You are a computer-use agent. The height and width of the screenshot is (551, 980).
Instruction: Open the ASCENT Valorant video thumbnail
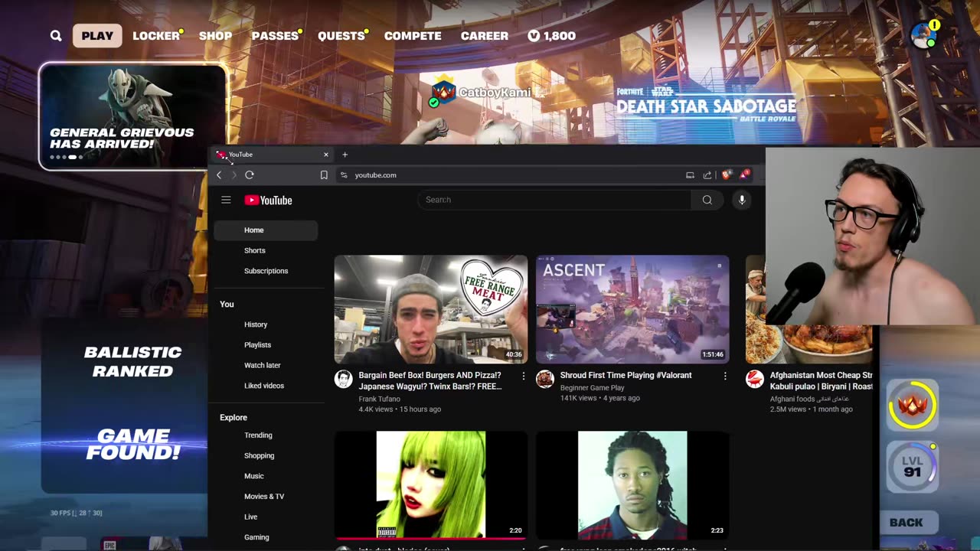click(632, 309)
